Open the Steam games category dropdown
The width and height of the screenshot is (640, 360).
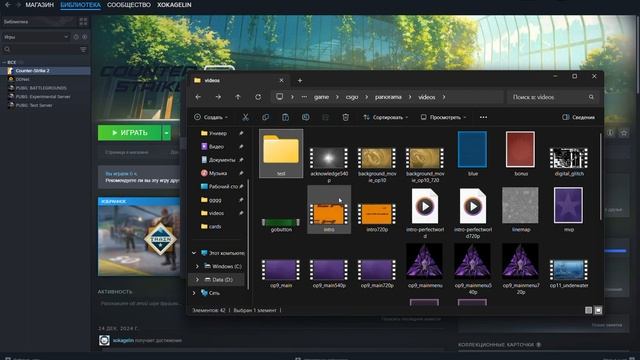(x=36, y=37)
